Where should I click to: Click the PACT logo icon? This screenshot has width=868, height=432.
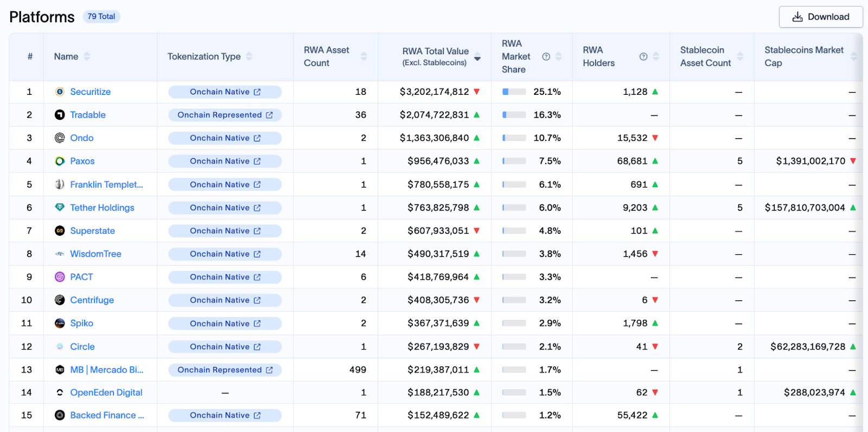(60, 277)
